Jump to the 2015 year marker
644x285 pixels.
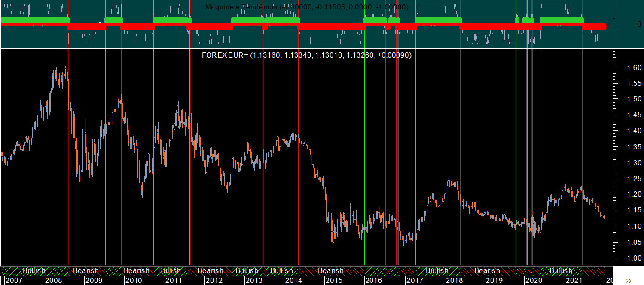[x=333, y=280]
